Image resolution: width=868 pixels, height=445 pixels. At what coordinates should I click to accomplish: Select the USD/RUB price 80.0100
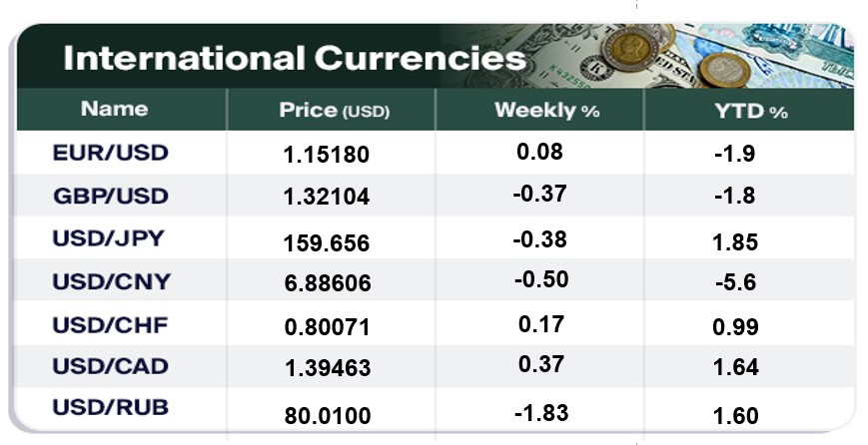[329, 414]
